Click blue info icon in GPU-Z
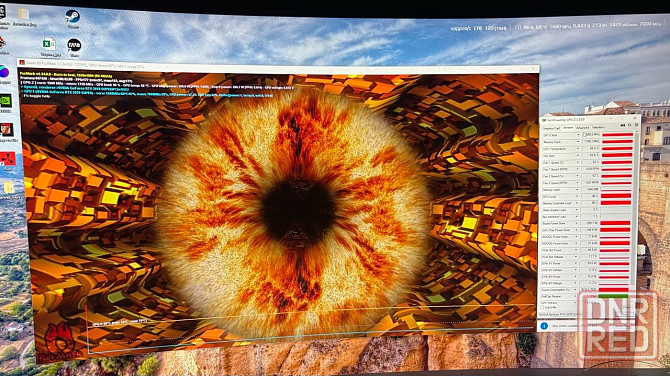This screenshot has height=376, width=670. (x=544, y=326)
